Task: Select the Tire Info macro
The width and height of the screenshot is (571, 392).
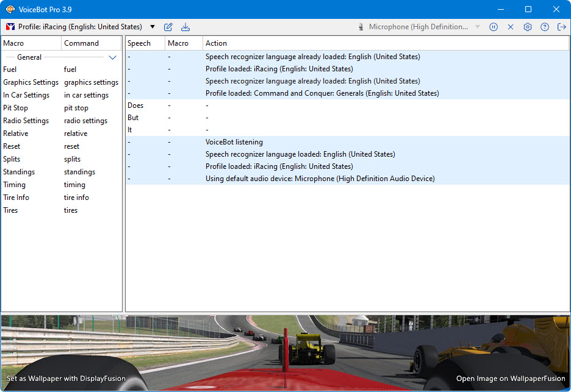Action: coord(16,198)
